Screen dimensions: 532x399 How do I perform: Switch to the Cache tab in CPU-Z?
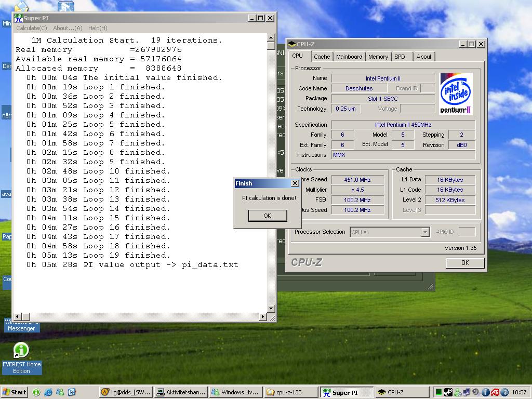[322, 57]
